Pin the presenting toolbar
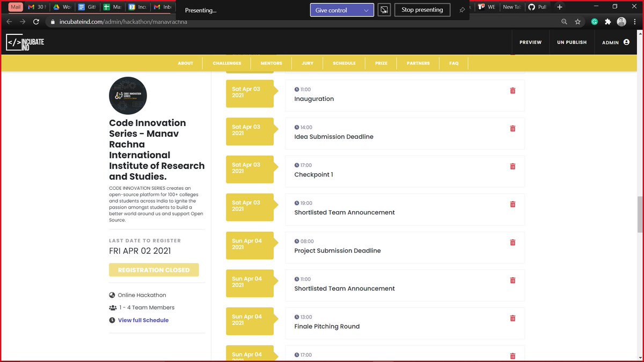Image resolution: width=644 pixels, height=362 pixels. coord(462,10)
